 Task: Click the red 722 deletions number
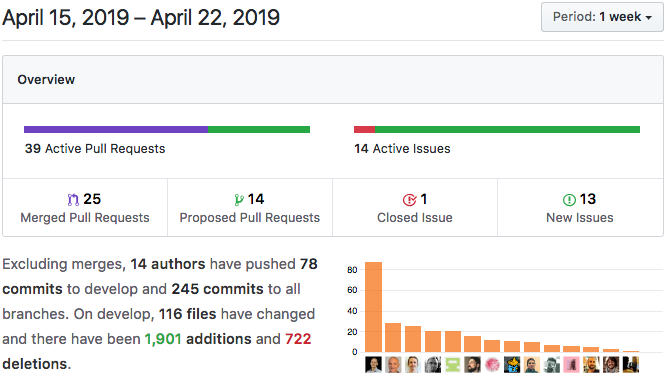298,339
